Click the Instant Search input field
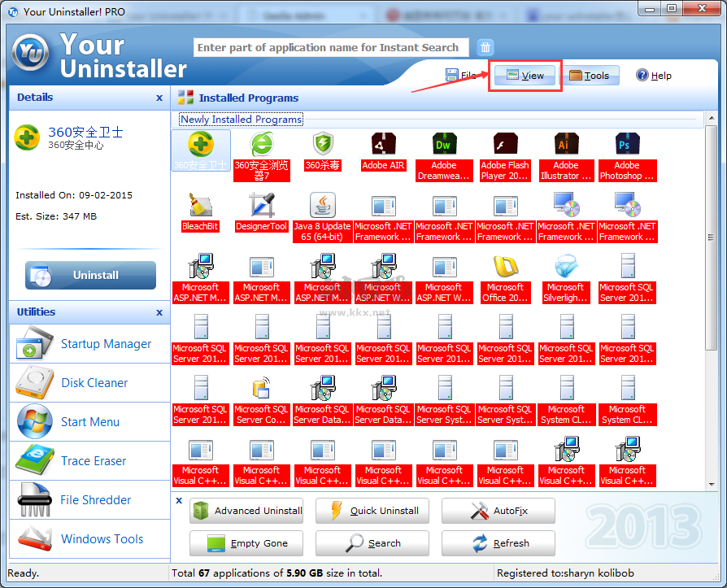727x588 pixels. coord(330,47)
